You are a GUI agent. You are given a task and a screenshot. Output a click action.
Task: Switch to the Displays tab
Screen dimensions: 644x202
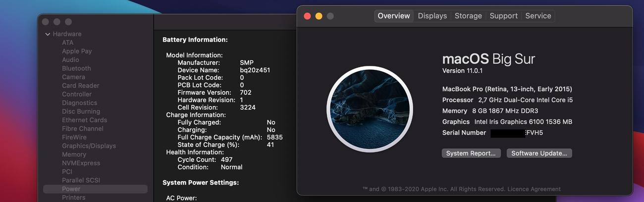click(x=432, y=16)
